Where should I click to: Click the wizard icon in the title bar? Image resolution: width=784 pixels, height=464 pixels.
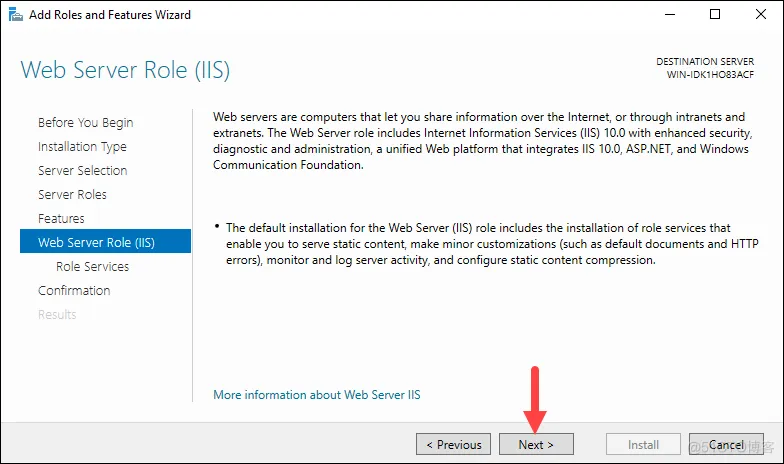[16, 14]
